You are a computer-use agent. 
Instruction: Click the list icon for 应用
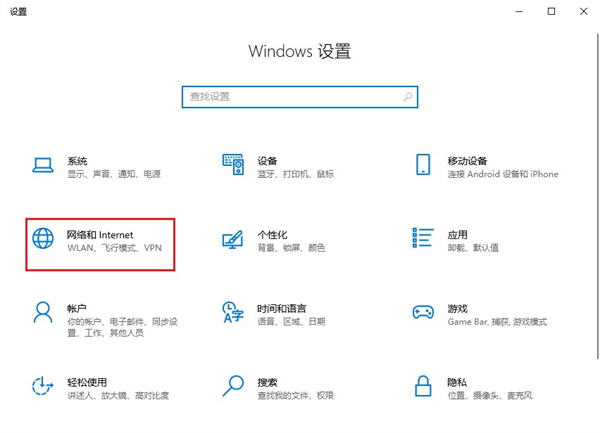[x=423, y=240]
